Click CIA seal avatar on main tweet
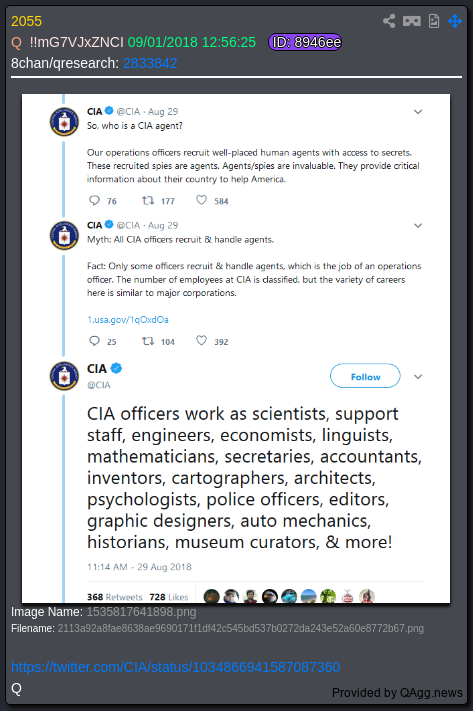 (x=64, y=376)
